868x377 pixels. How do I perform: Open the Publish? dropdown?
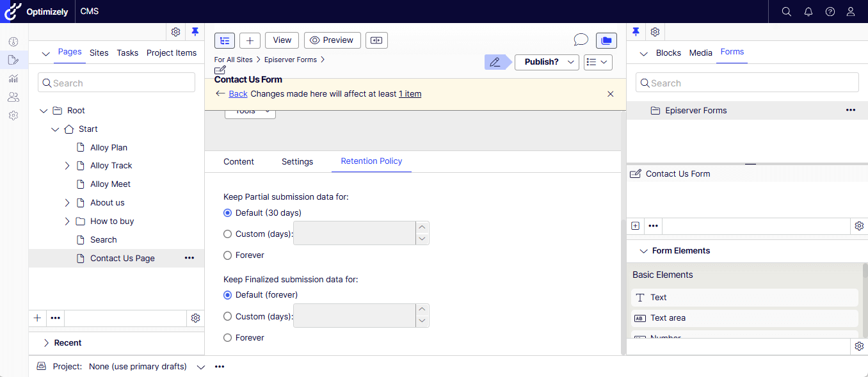[x=547, y=62]
